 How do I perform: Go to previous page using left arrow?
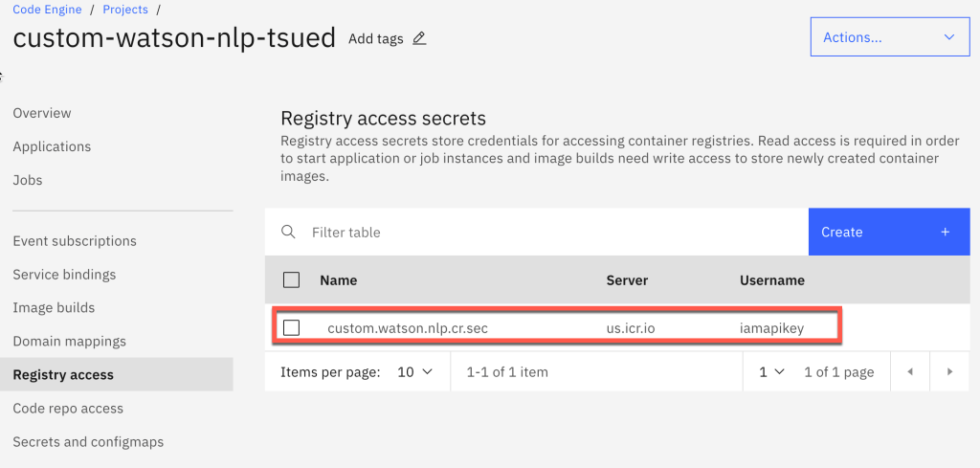(x=909, y=371)
